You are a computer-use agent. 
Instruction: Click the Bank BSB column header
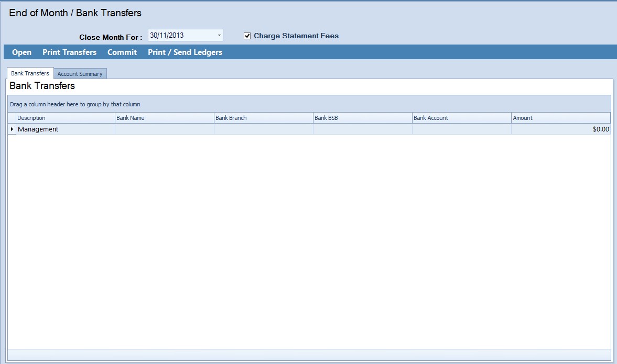[x=362, y=118]
